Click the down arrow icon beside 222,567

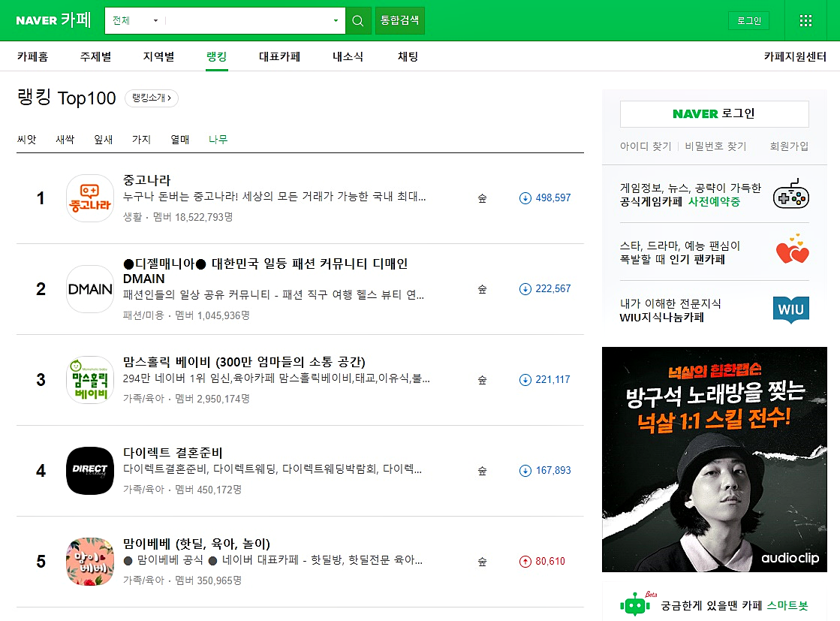pos(525,289)
